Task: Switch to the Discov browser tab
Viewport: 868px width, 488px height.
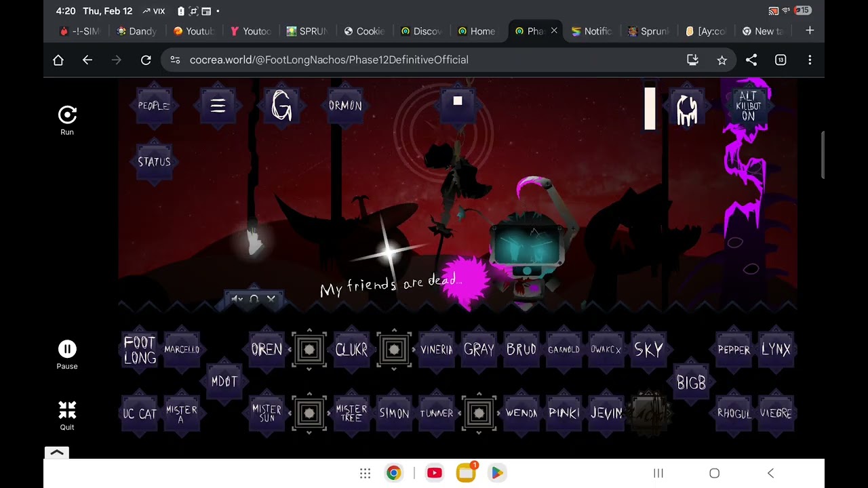Action: point(420,31)
